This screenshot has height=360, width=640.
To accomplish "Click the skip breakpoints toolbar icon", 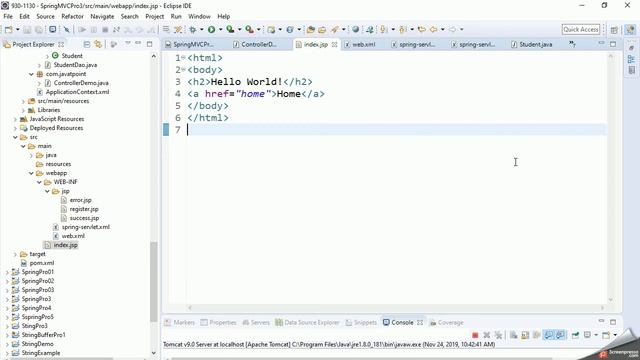I will (66, 29).
